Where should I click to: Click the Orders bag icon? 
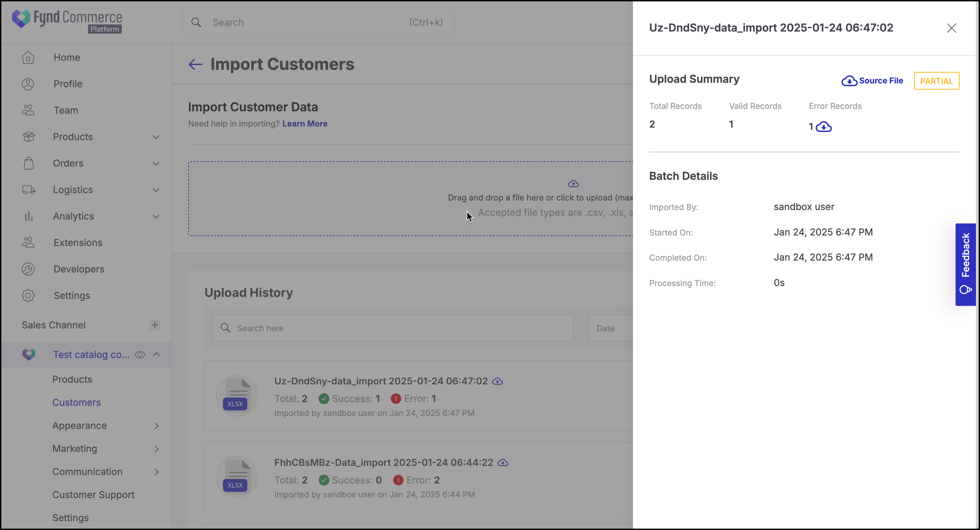(x=29, y=163)
